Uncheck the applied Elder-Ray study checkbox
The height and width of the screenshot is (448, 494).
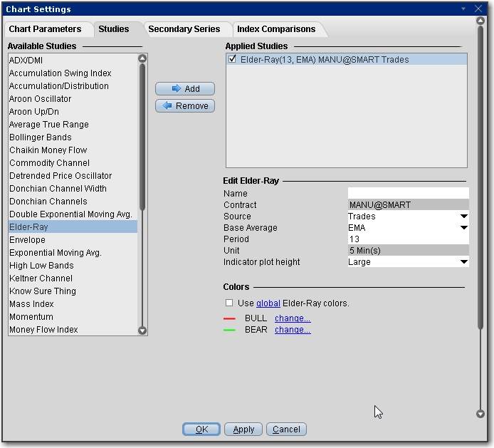[233, 60]
